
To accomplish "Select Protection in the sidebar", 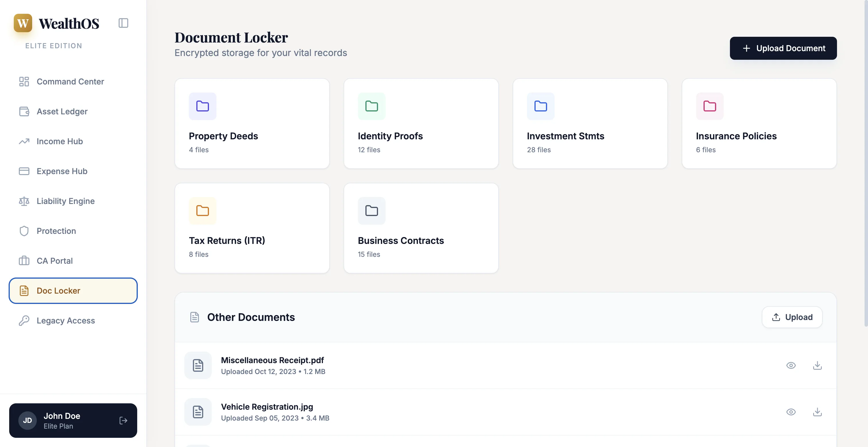I will pos(73,231).
